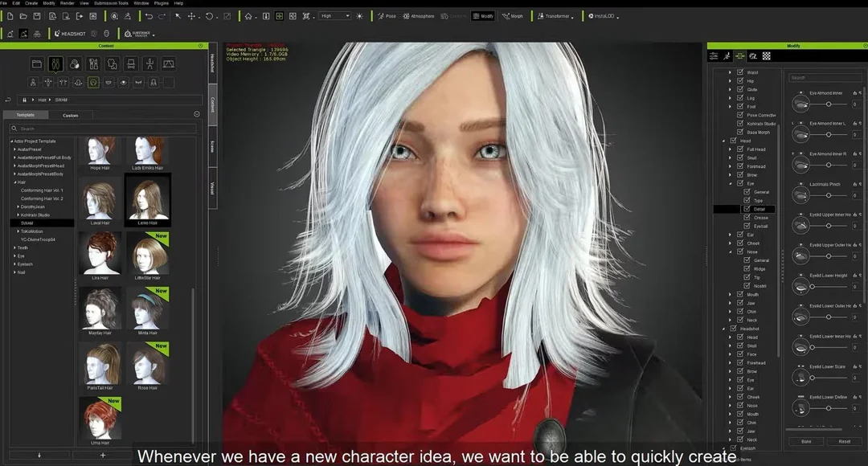
Task: Adjust the Eye Almond Inner slider
Action: point(829,104)
